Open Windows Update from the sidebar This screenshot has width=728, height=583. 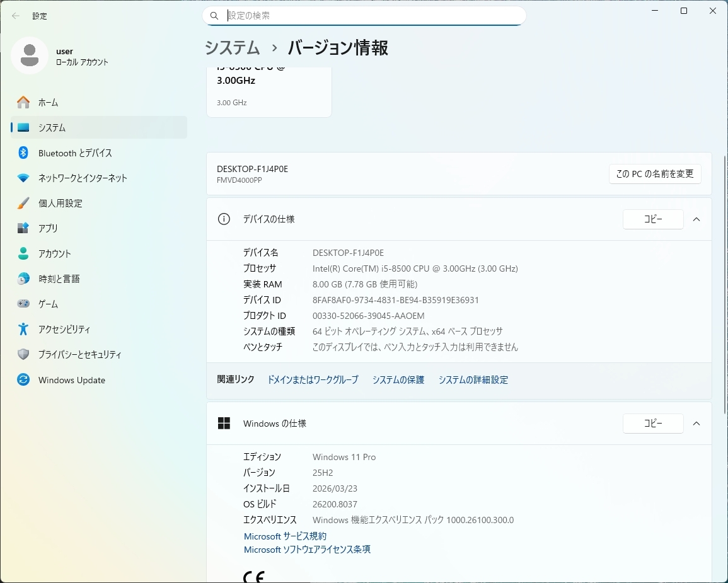pyautogui.click(x=71, y=379)
